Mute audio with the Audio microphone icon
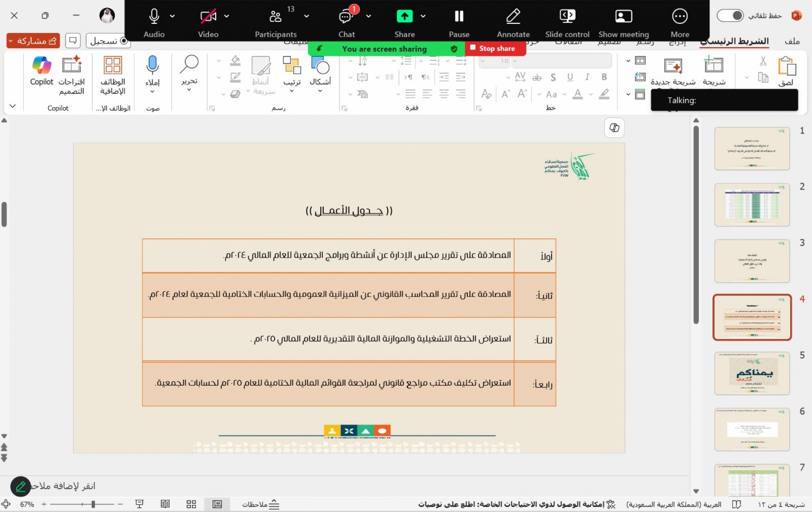812x512 pixels. click(154, 17)
